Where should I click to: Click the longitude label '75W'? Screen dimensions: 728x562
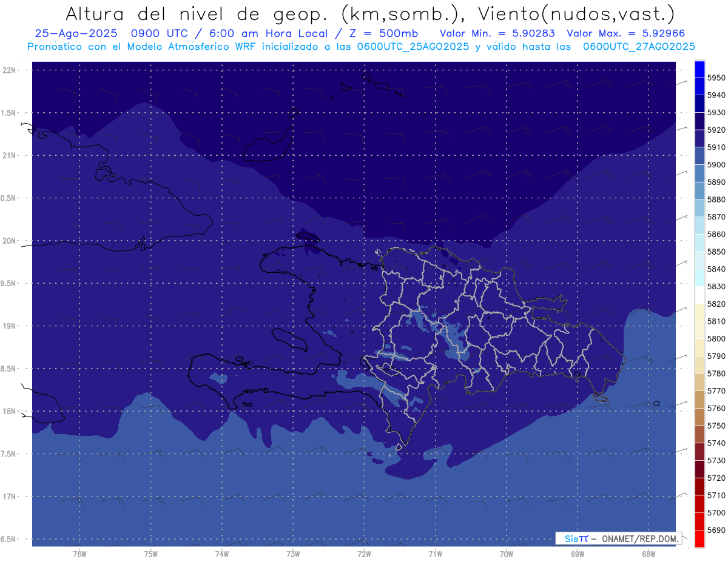point(151,554)
